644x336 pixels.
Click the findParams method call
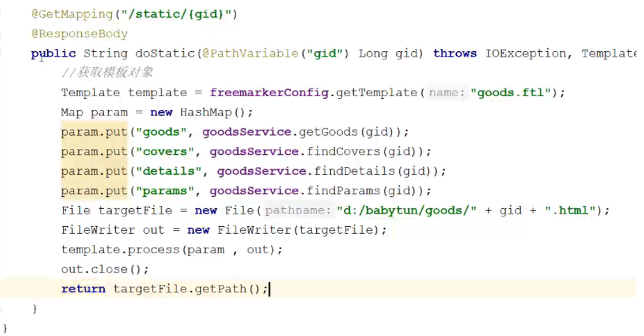(x=343, y=191)
